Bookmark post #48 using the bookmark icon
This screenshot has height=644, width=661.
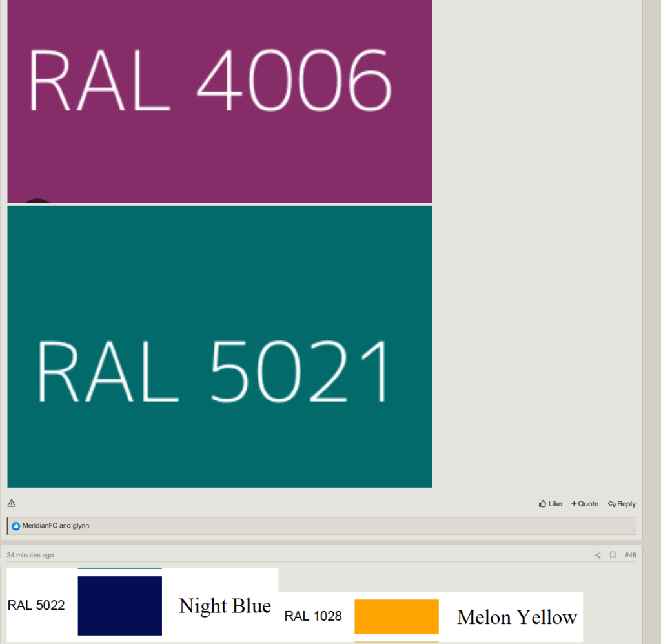click(x=613, y=555)
